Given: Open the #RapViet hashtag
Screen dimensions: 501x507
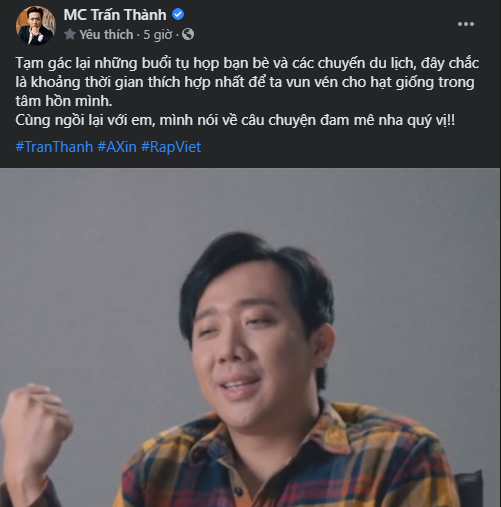Looking at the screenshot, I should point(171,147).
